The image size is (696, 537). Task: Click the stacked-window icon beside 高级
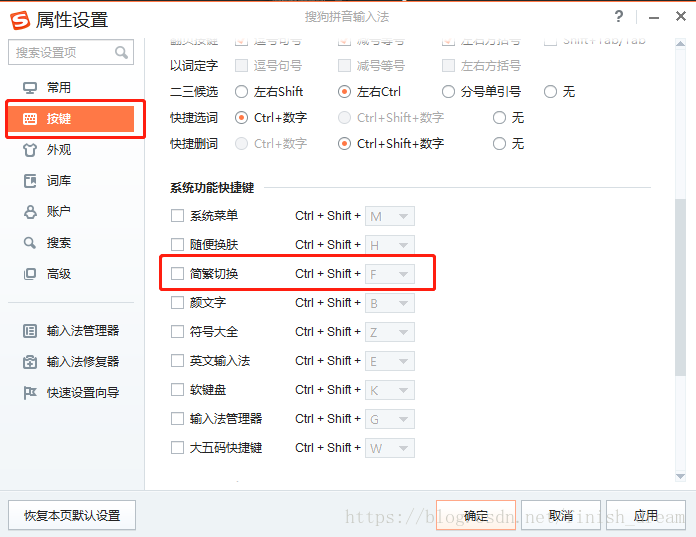[x=30, y=274]
